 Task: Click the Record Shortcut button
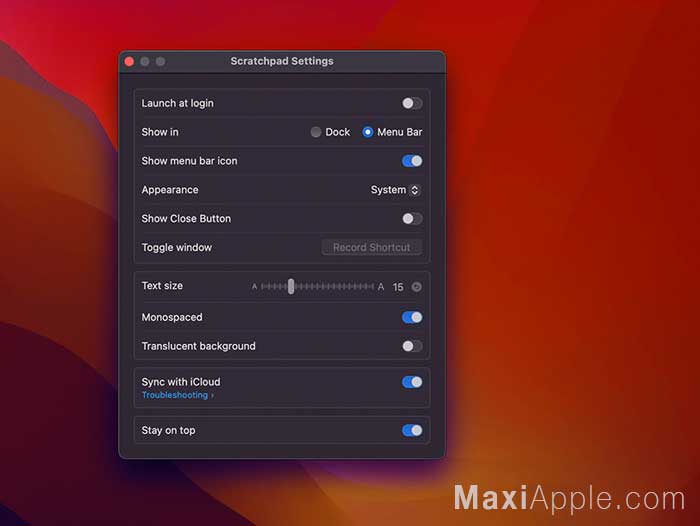371,247
